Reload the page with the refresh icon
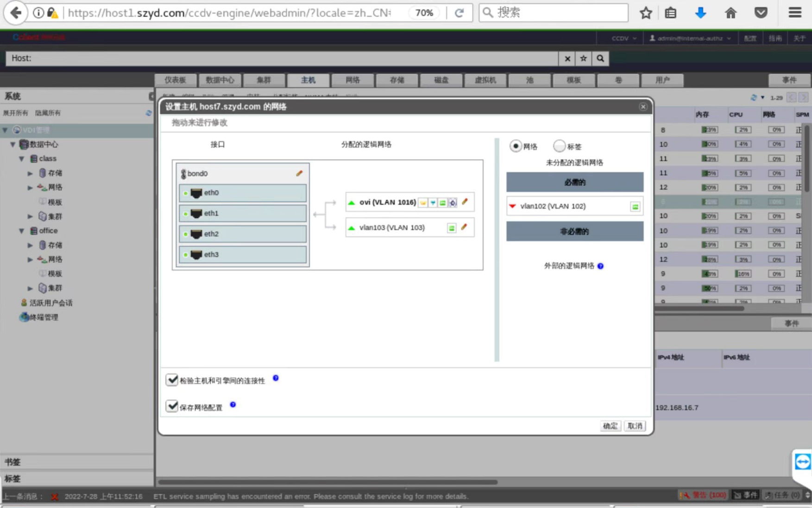Viewport: 812px width, 508px height. pos(459,13)
